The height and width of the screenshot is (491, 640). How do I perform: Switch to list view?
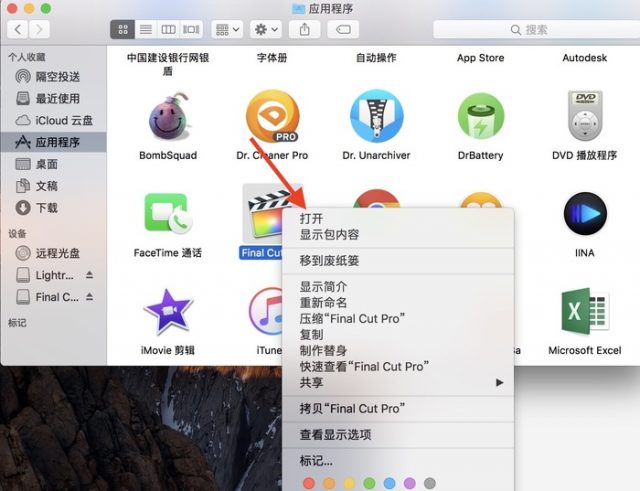pos(146,29)
